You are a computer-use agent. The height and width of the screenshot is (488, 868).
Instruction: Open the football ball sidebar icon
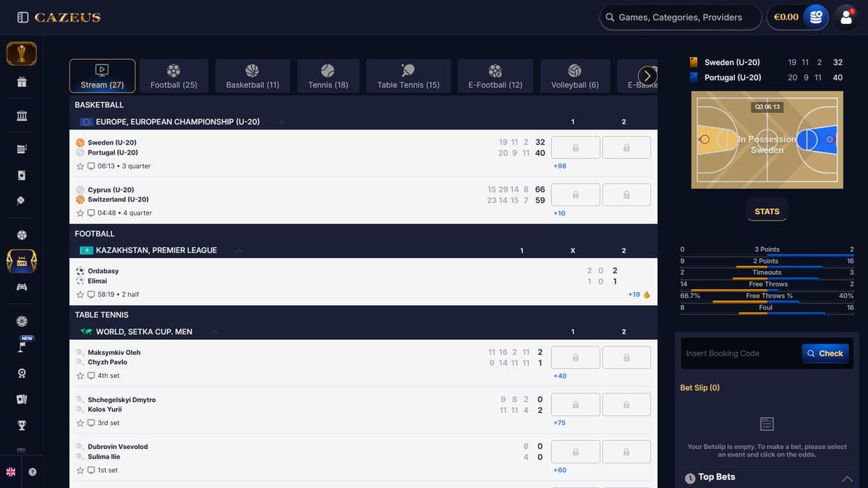(22, 235)
